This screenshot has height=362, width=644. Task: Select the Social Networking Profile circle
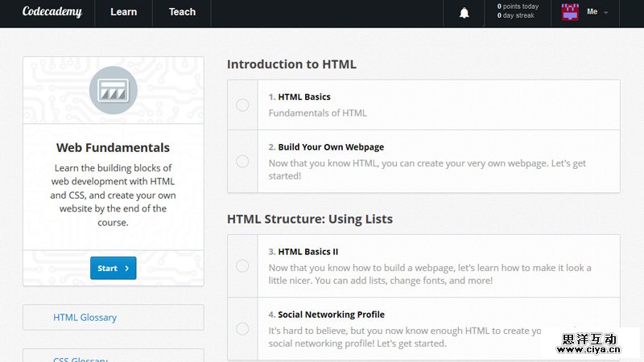pyautogui.click(x=242, y=329)
